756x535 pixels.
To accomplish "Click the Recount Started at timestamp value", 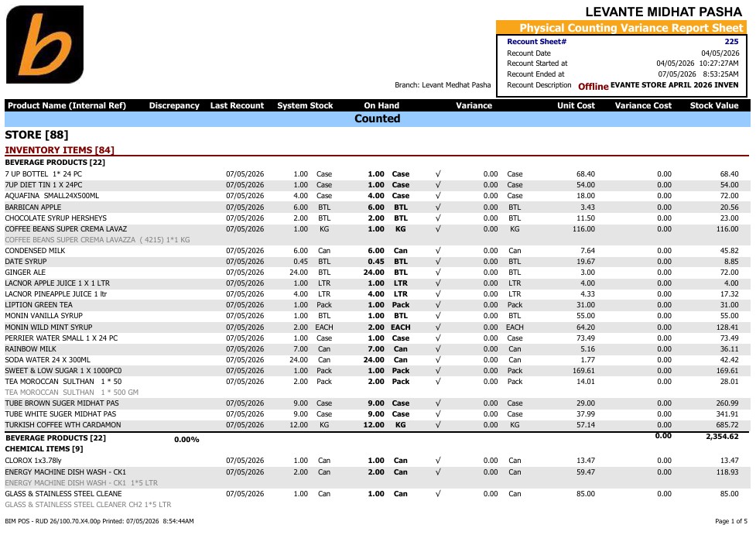I will point(697,63).
